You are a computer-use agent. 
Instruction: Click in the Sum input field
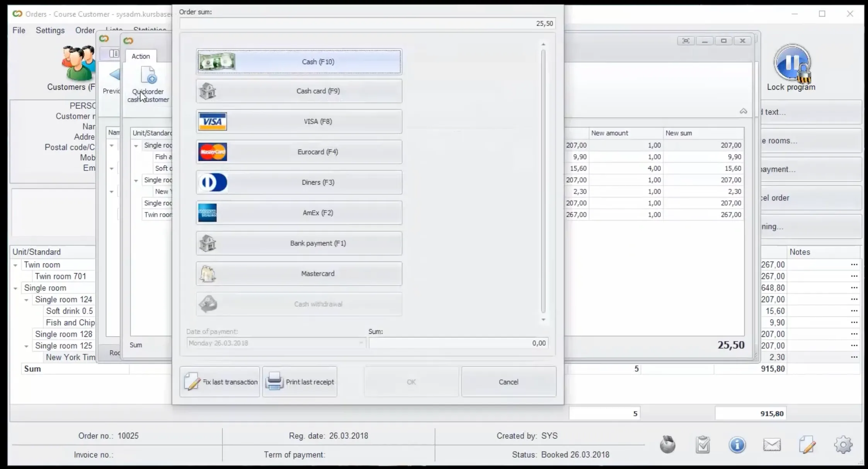[458, 343]
